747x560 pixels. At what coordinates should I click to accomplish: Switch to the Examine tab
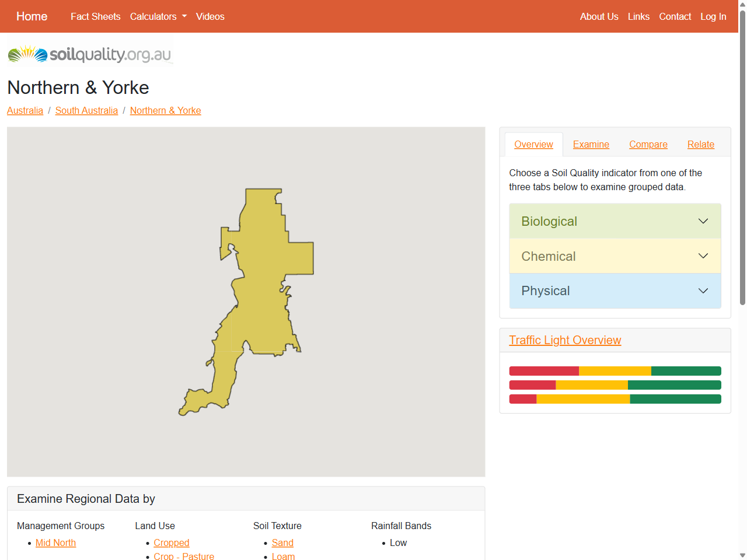click(591, 145)
